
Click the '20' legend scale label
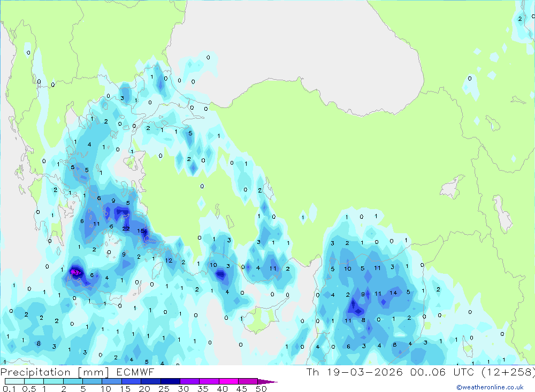pos(144,389)
